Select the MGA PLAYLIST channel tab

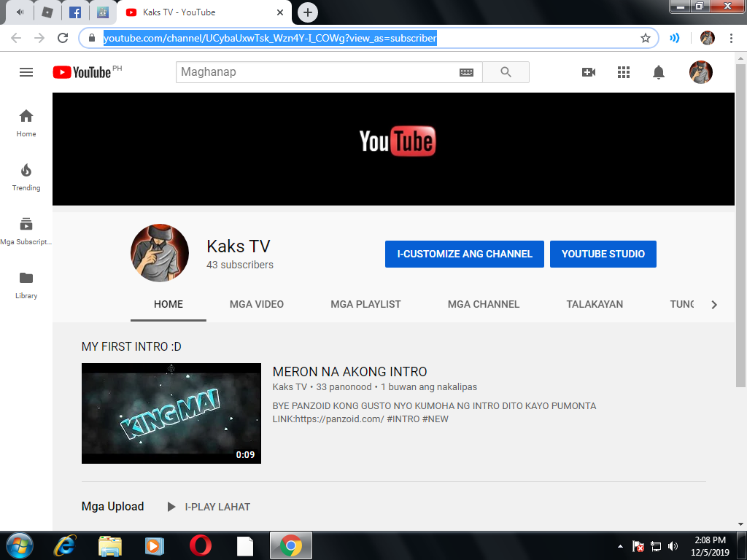point(365,304)
